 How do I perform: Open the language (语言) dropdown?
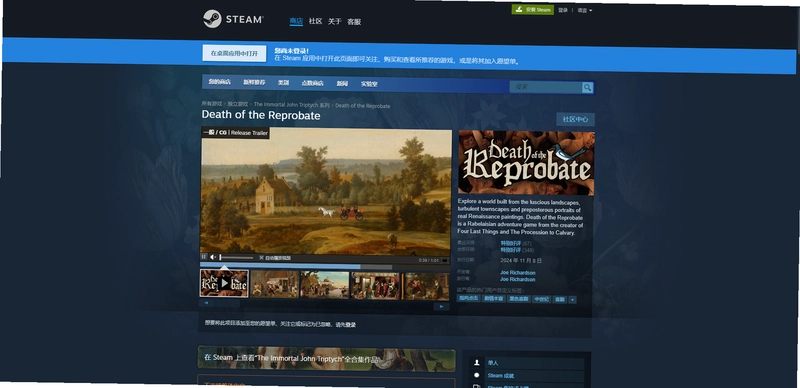[585, 10]
